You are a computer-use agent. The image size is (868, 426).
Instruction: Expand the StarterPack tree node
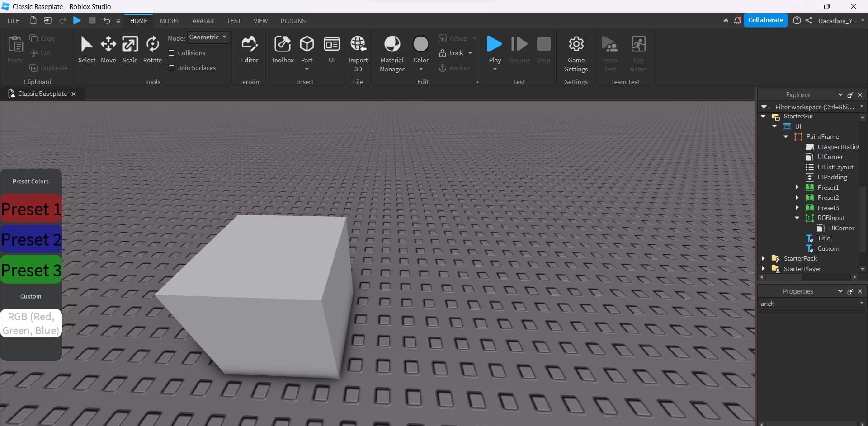pos(763,258)
